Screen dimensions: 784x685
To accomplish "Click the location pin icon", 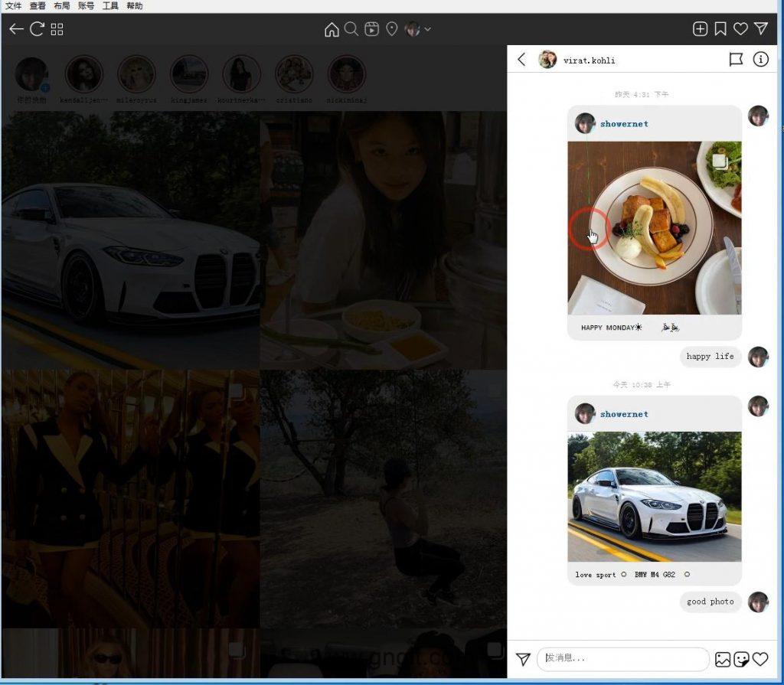I will (392, 29).
